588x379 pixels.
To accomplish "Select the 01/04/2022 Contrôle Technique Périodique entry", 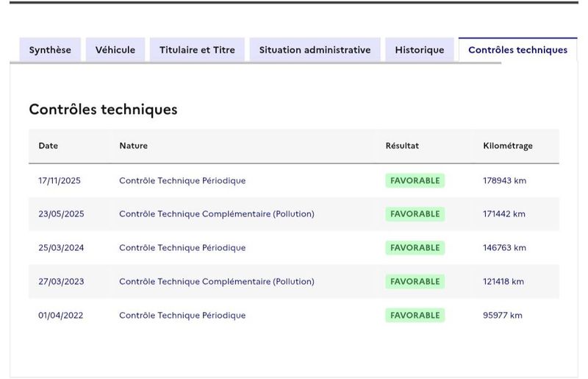I will click(x=182, y=316).
